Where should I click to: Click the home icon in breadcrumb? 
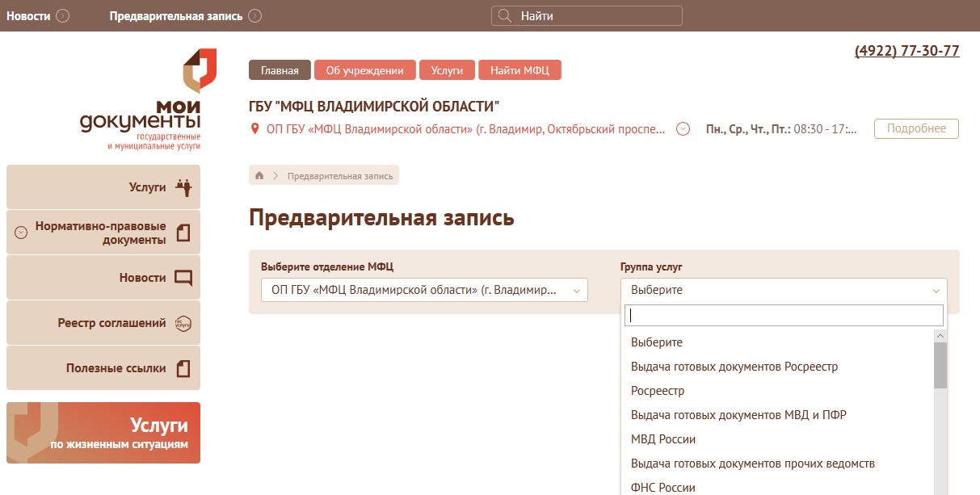[x=259, y=176]
